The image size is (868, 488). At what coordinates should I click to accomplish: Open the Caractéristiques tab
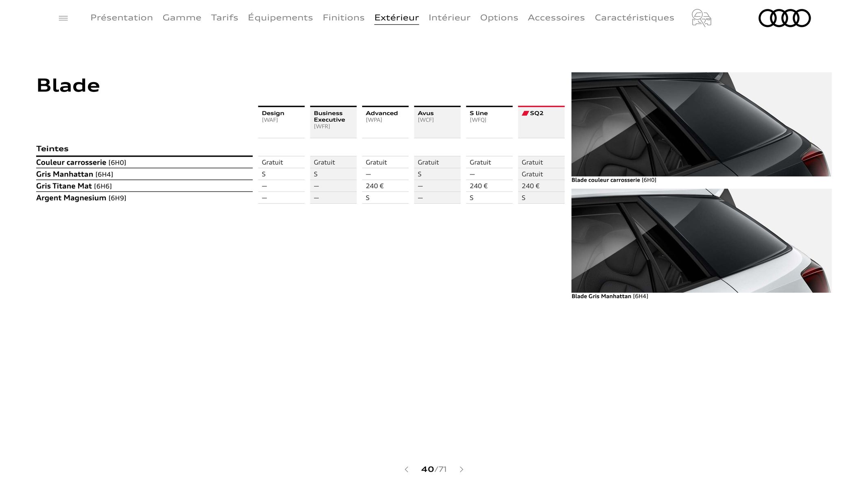pos(634,17)
